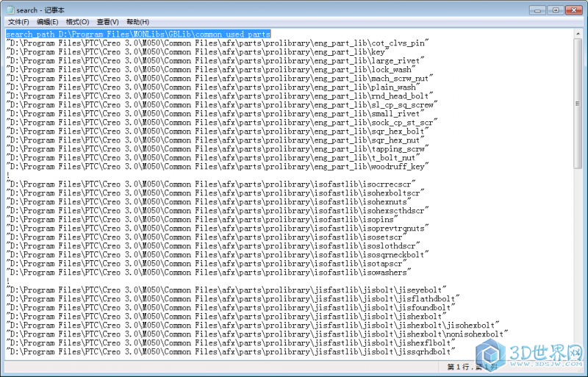Click the vertical scrollbar up arrow
Image resolution: width=588 pixels, height=377 pixels.
pyautogui.click(x=578, y=33)
